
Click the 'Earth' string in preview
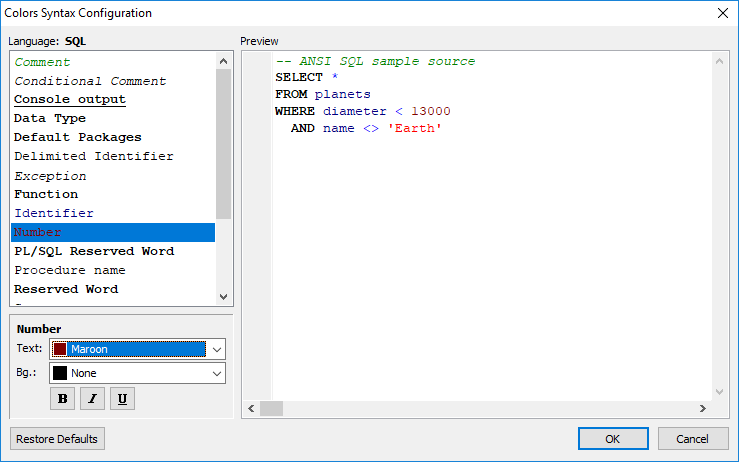(x=414, y=128)
